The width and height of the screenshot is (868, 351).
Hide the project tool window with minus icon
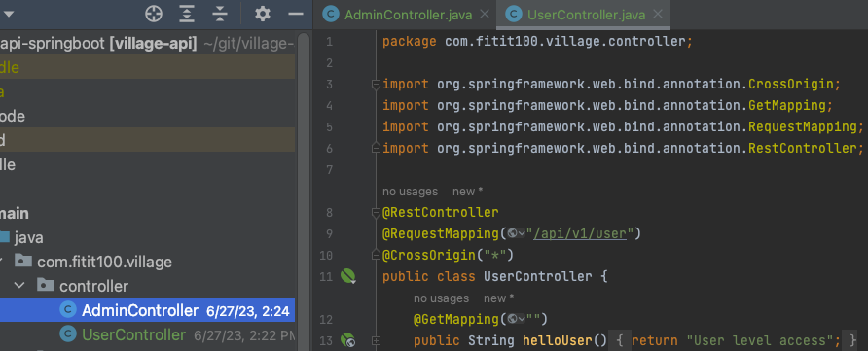(x=296, y=14)
